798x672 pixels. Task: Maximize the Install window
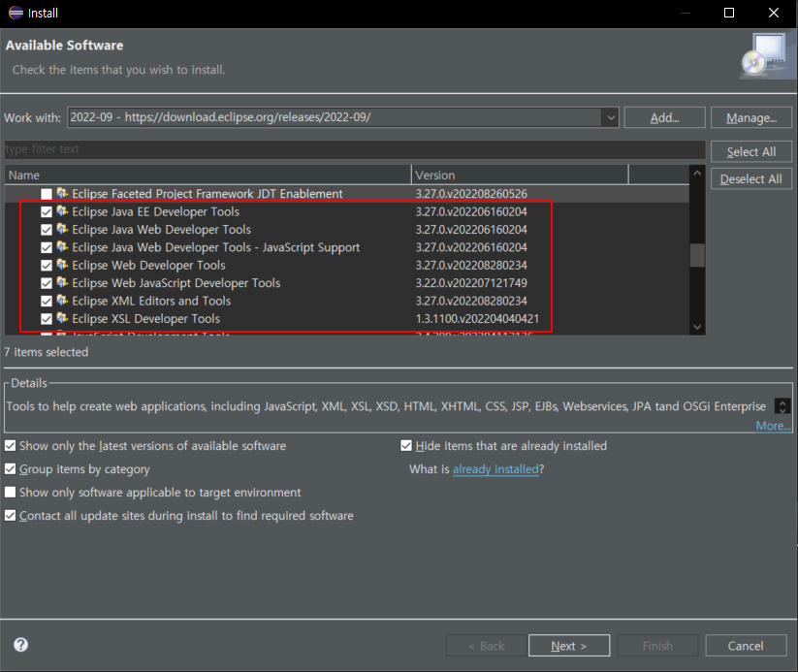729,13
